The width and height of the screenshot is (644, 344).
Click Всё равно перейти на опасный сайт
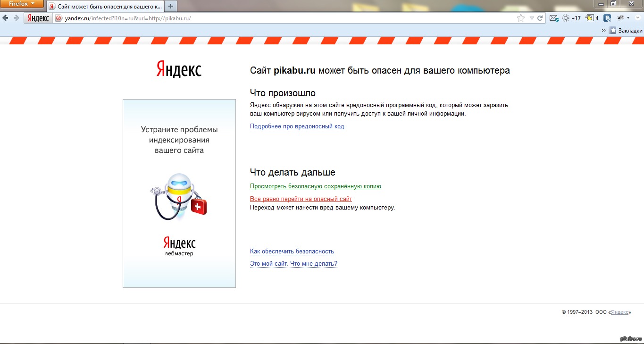[301, 199]
